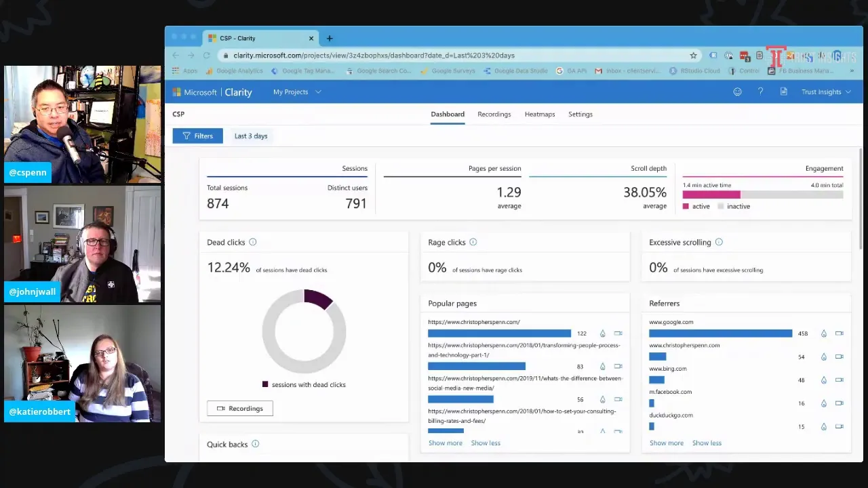Open the Filters button

tap(197, 136)
